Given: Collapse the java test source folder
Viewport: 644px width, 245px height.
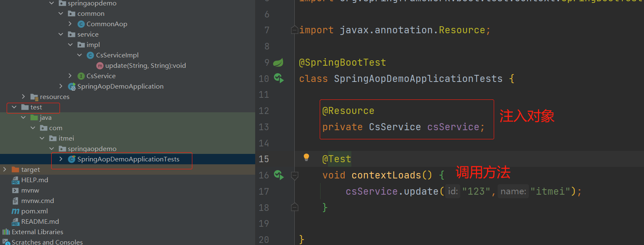Looking at the screenshot, I should [x=24, y=118].
